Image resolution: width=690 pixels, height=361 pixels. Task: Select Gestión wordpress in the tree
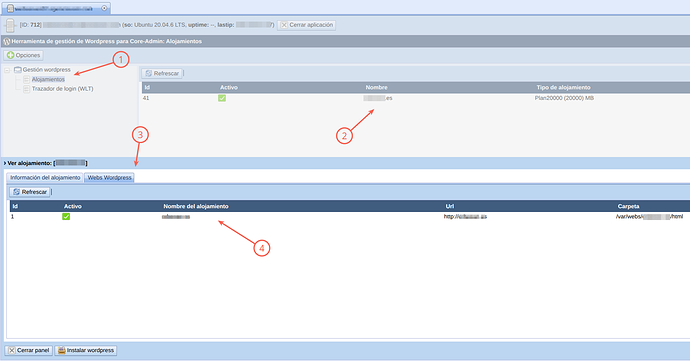pyautogui.click(x=47, y=70)
